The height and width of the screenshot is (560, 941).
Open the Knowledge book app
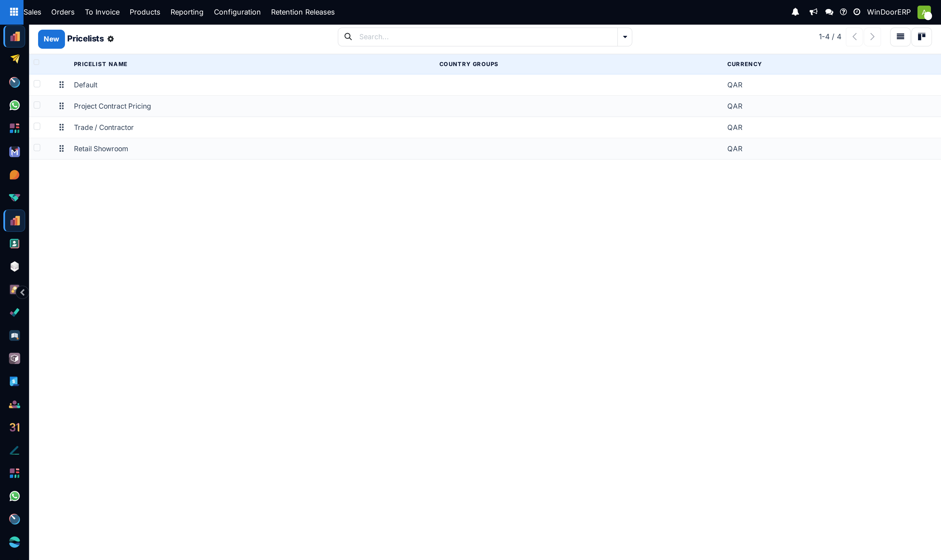click(x=14, y=335)
